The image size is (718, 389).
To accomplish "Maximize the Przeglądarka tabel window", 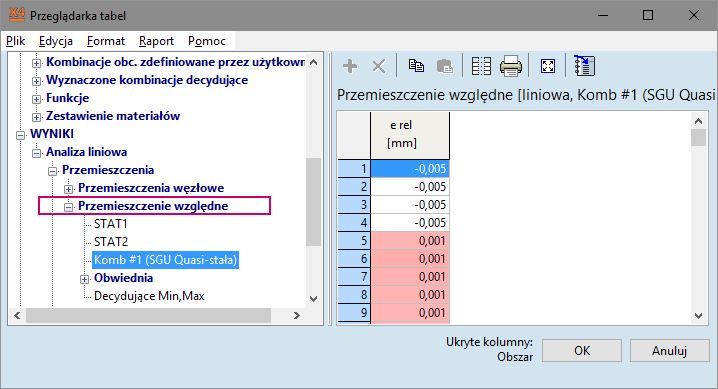I will pyautogui.click(x=648, y=15).
